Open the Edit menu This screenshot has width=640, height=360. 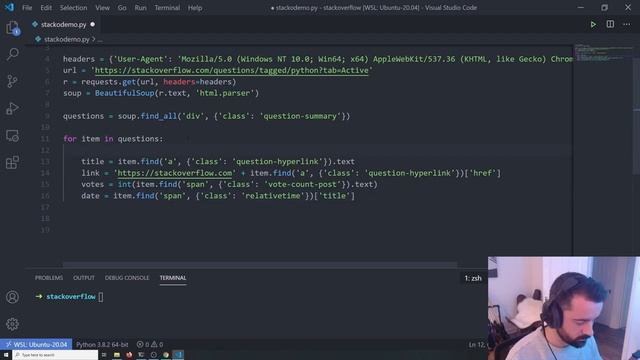tap(46, 8)
